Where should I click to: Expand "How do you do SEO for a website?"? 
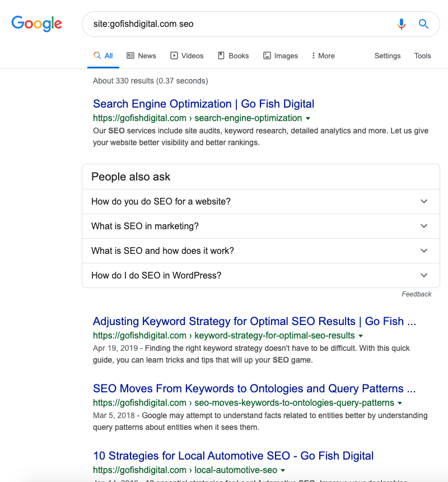(424, 201)
